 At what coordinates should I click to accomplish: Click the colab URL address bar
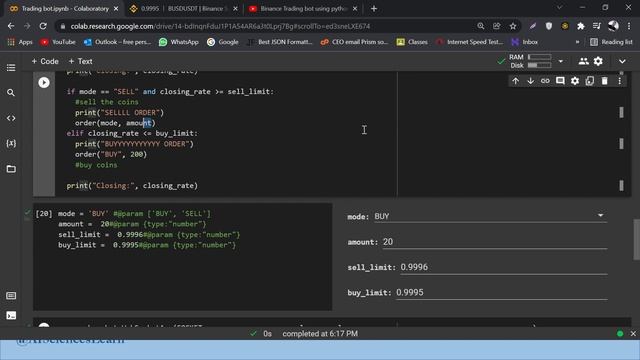220,26
